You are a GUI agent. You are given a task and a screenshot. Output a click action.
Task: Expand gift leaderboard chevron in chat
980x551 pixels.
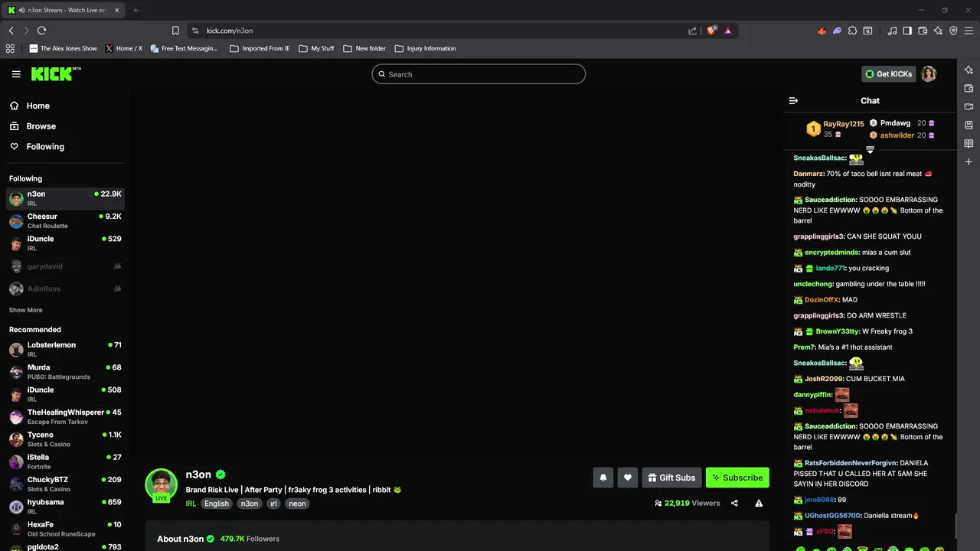(870, 149)
